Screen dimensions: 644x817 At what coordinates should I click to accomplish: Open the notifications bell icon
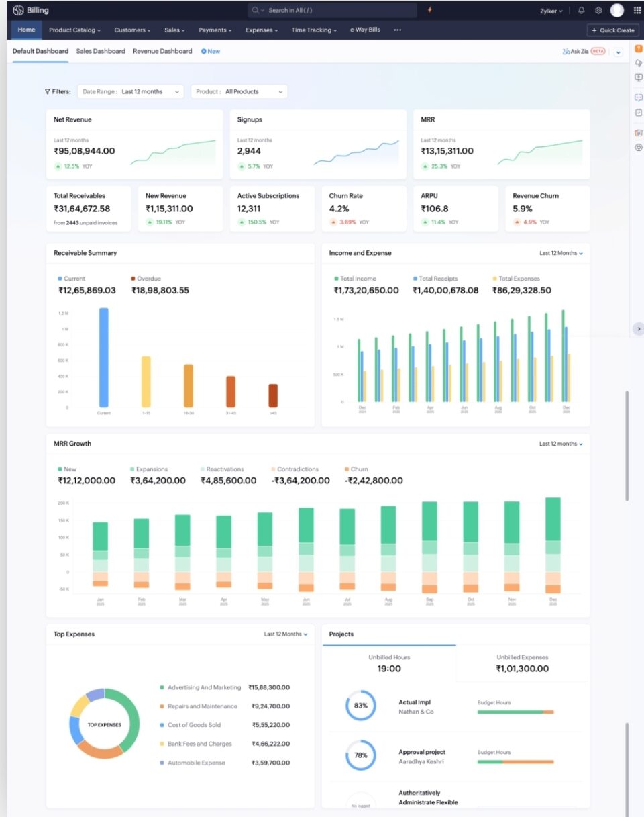(x=581, y=11)
